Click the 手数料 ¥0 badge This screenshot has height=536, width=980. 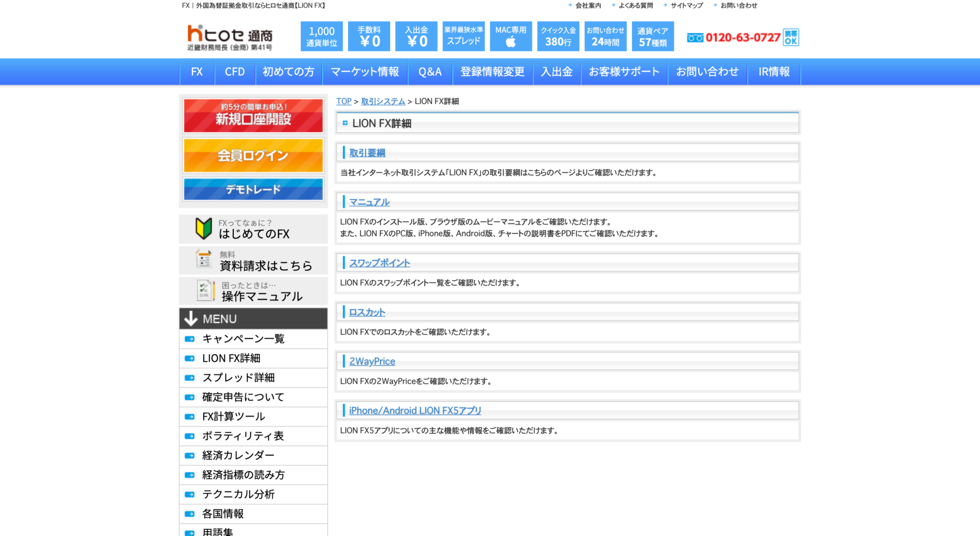click(x=369, y=36)
